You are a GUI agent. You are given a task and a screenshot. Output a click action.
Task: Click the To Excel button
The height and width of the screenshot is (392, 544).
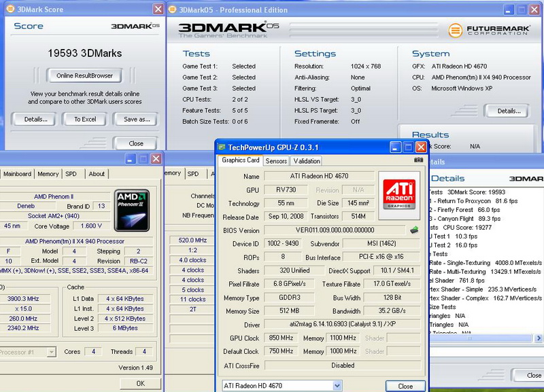[85, 119]
